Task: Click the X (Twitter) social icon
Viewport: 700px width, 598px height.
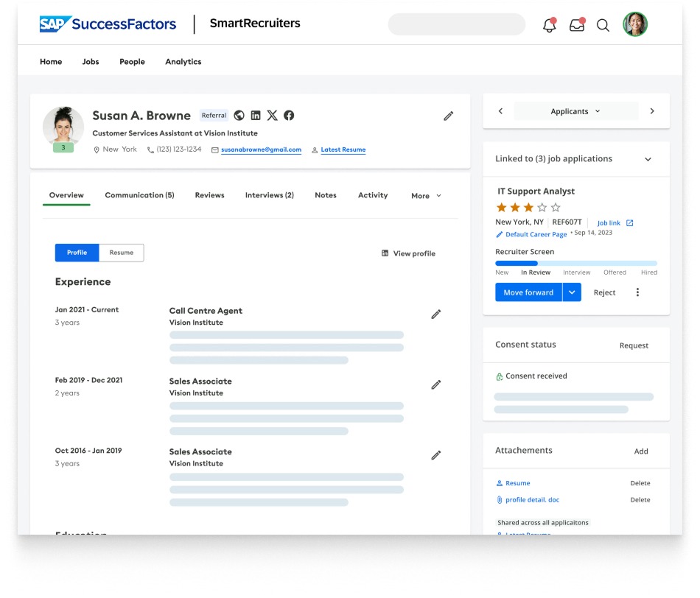Action: pyautogui.click(x=272, y=116)
